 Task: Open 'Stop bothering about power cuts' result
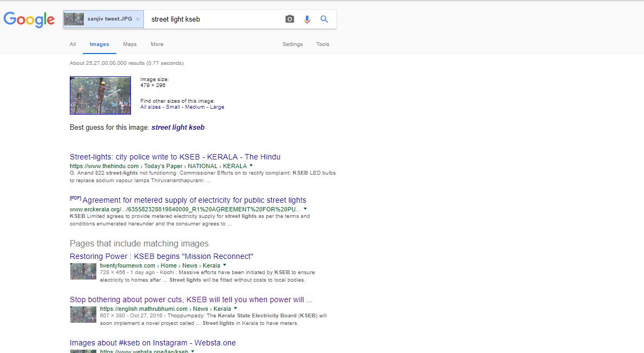(x=191, y=299)
